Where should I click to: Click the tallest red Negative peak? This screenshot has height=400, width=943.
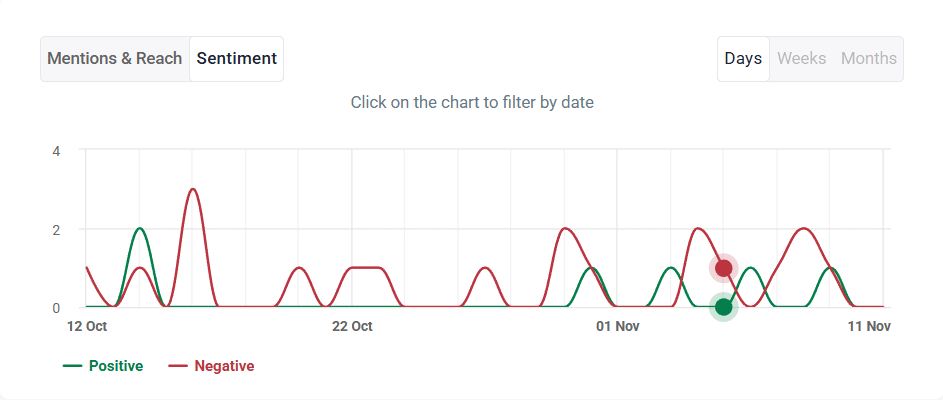coord(192,189)
